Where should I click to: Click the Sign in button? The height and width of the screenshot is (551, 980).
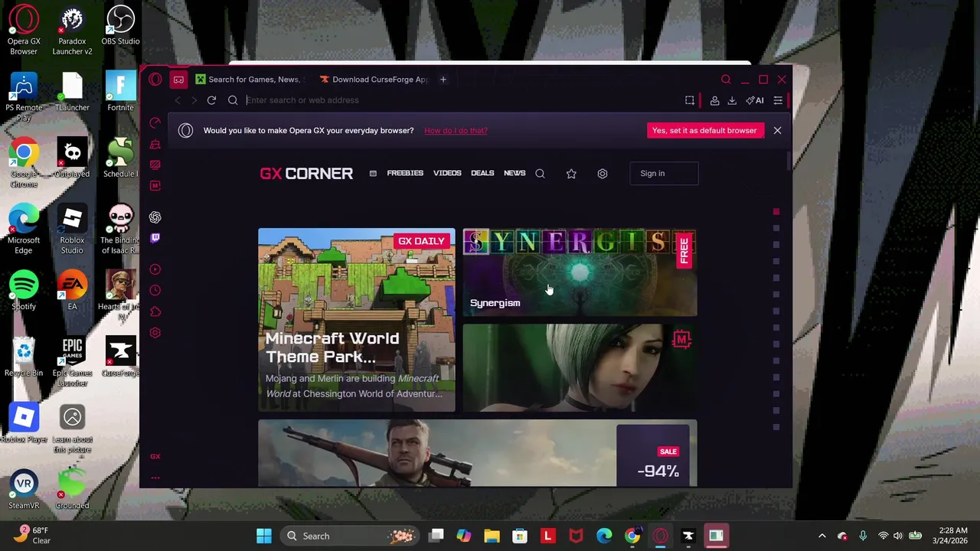click(664, 173)
